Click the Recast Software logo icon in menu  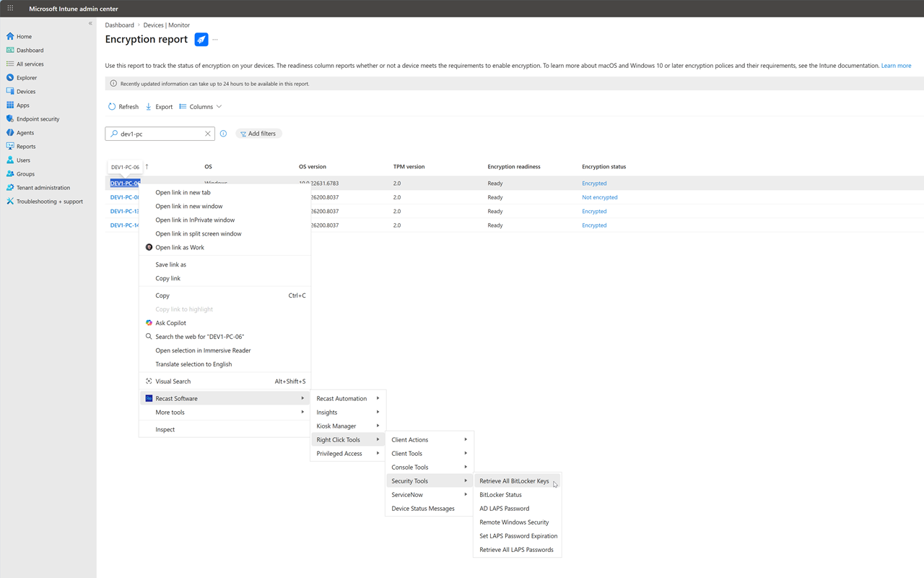149,398
